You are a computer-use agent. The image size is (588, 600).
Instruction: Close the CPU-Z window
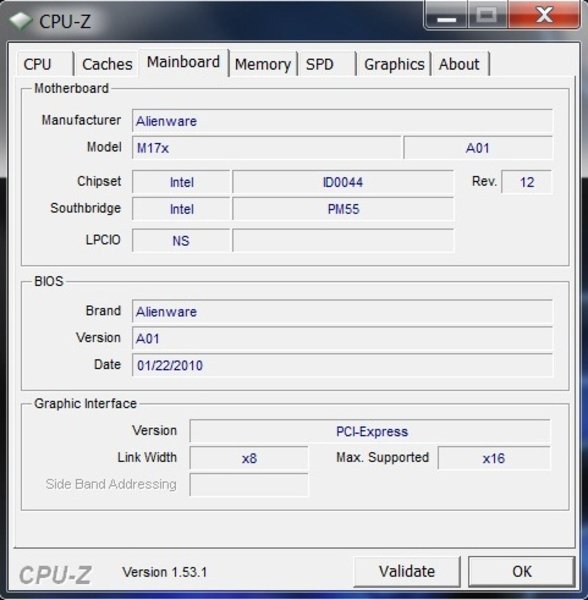tap(544, 15)
